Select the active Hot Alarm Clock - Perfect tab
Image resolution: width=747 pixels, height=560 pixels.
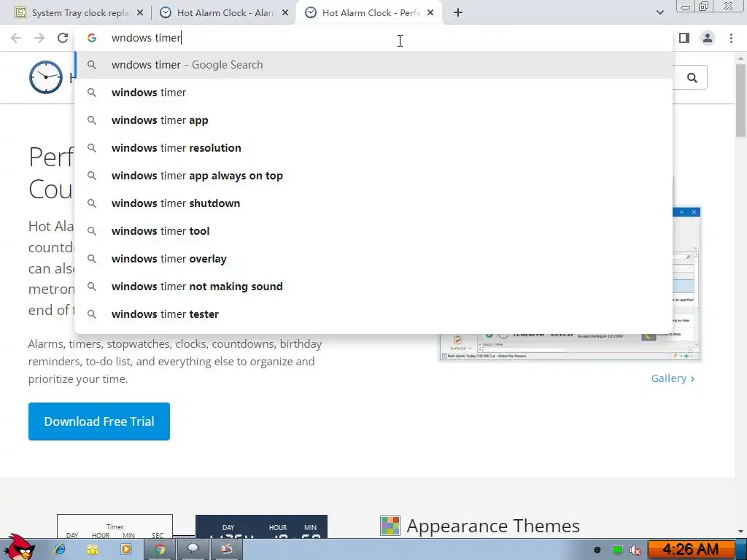click(369, 13)
